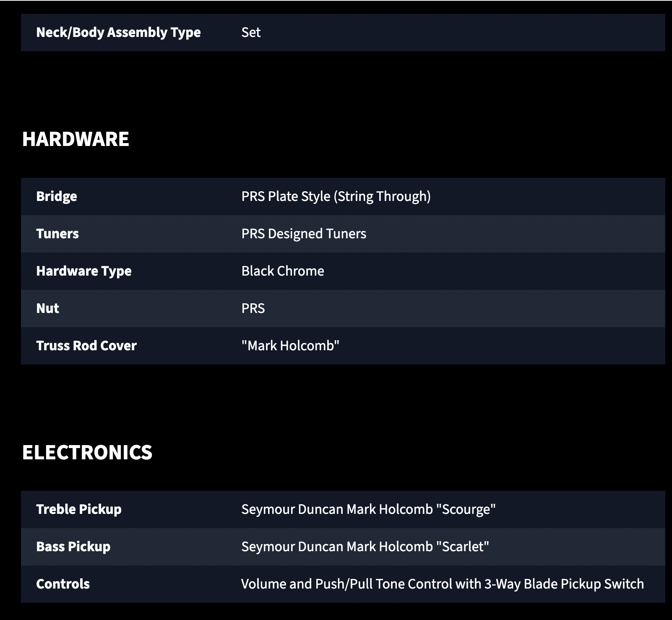The height and width of the screenshot is (620, 672).
Task: Click the Nut row label
Action: (x=48, y=308)
